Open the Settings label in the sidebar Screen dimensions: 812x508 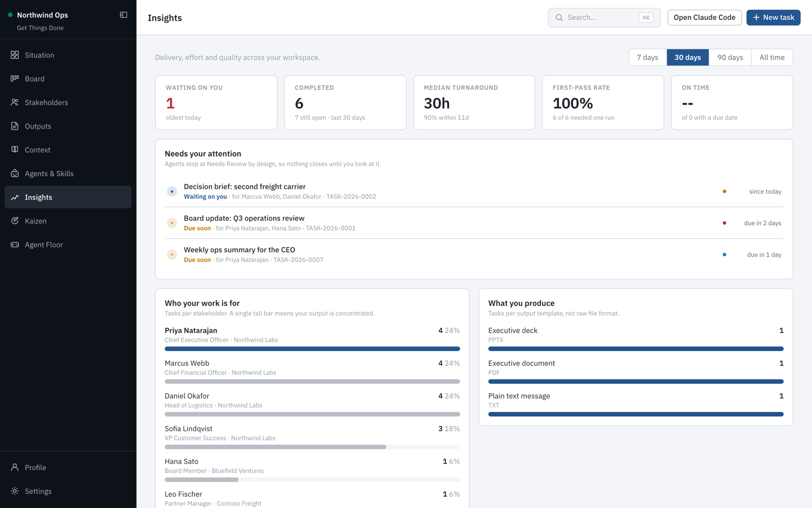38,491
